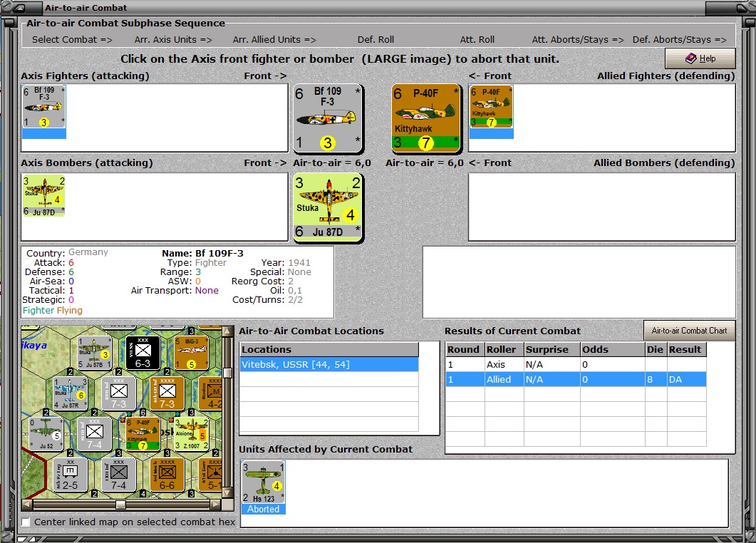Click the map's horizontal scrollbar thumb

coord(120,505)
